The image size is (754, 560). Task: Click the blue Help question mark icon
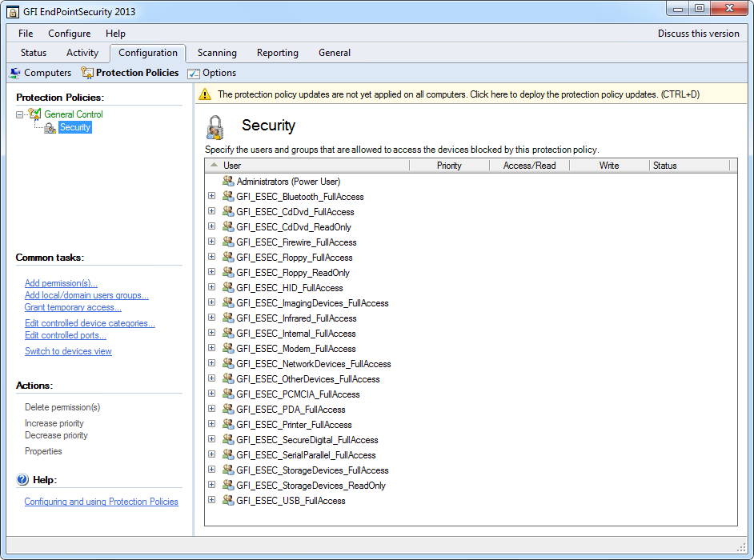(22, 480)
